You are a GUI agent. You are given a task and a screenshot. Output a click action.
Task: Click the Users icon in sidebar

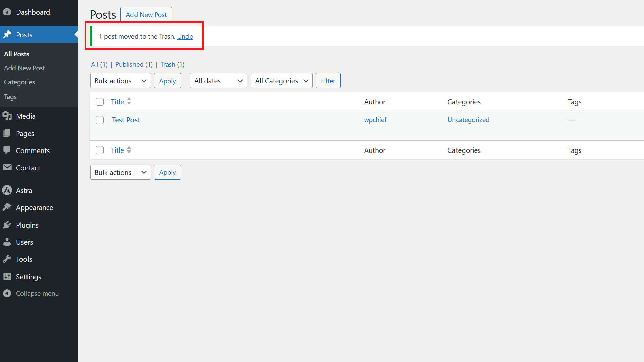[7, 242]
